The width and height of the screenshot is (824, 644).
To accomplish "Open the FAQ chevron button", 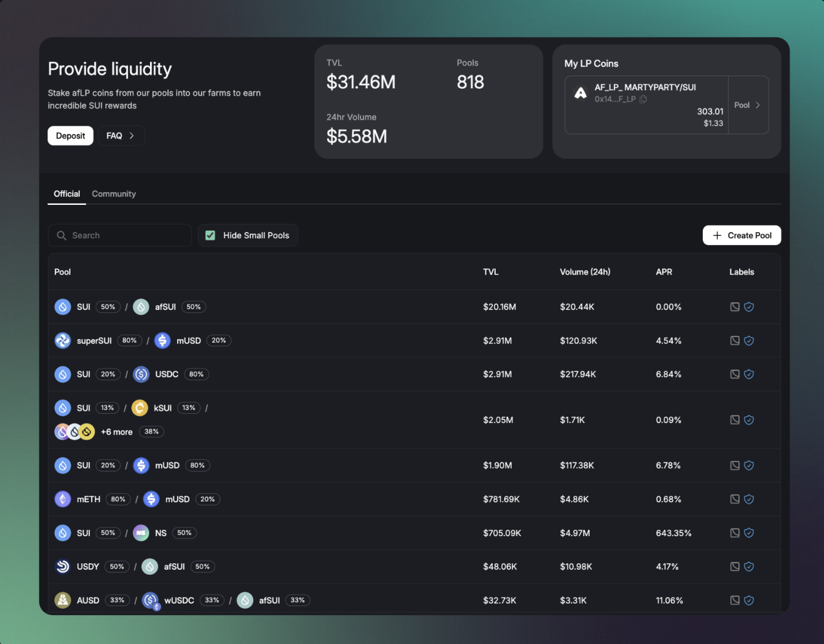I will coord(121,136).
